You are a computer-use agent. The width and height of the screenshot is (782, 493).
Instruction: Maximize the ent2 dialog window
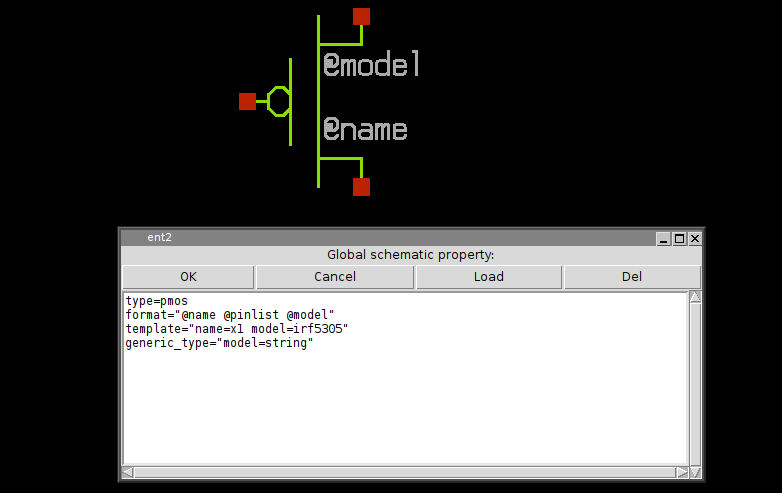pyautogui.click(x=679, y=238)
